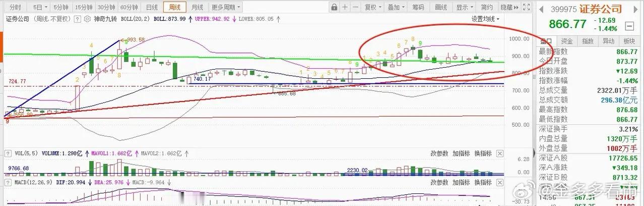Click the 简约 simple mode button
This screenshot has height=206, width=644.
tap(487, 7)
